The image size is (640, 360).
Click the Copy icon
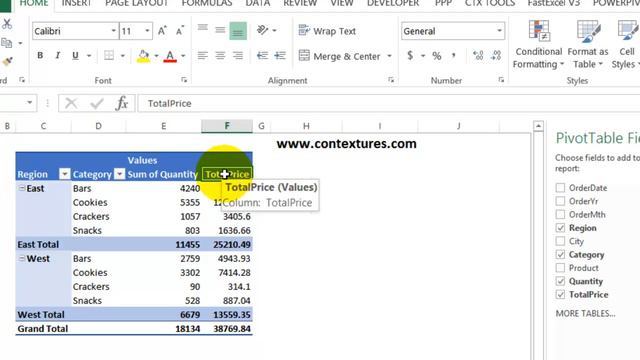(x=7, y=42)
